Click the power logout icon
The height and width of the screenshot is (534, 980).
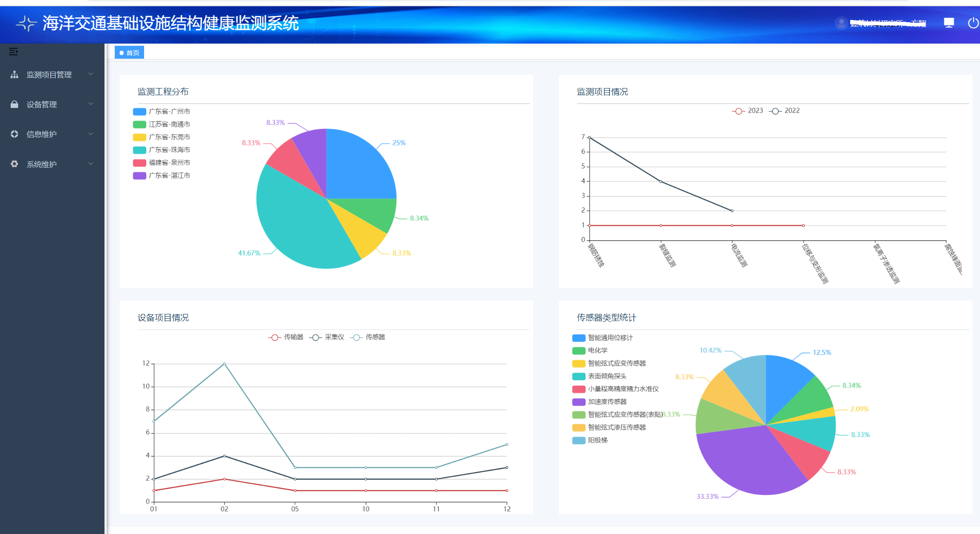973,23
